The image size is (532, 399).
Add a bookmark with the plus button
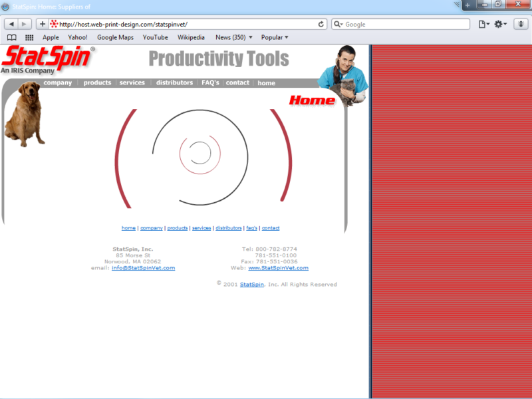(x=43, y=24)
